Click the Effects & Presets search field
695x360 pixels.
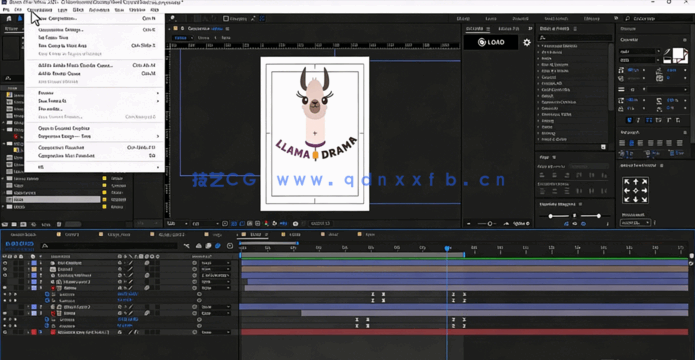pos(574,38)
